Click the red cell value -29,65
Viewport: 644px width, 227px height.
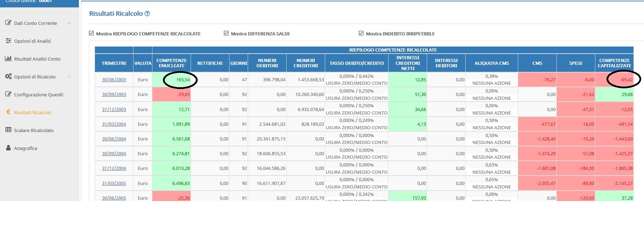click(183, 94)
